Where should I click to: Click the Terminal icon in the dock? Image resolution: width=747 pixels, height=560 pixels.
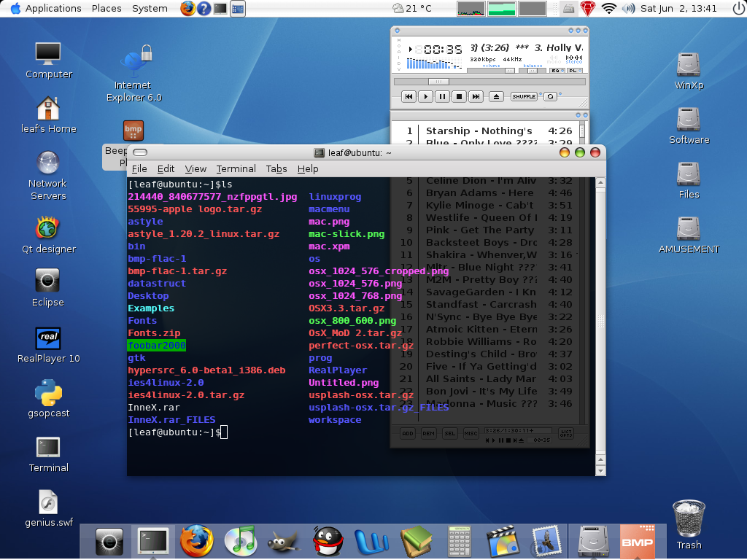(x=153, y=541)
